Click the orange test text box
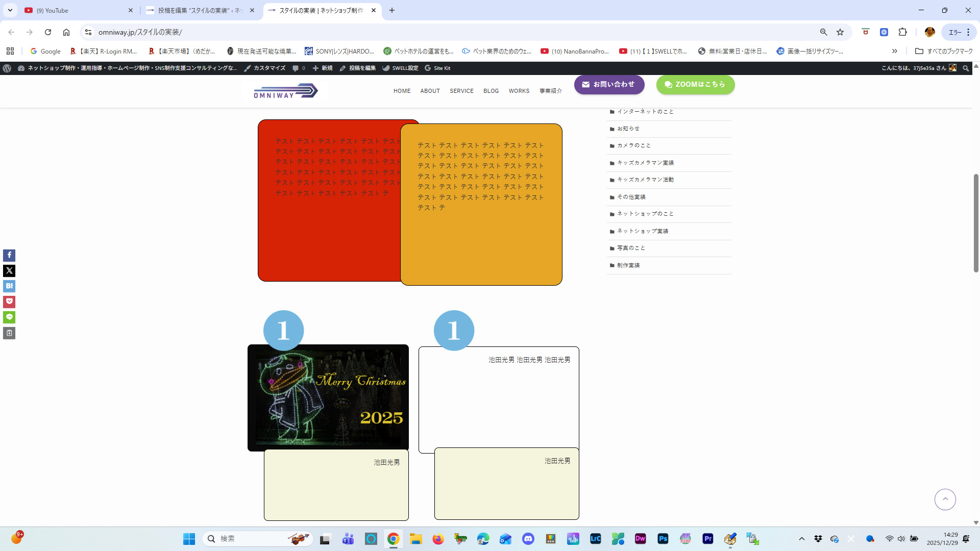This screenshot has height=551, width=980. coord(481,204)
